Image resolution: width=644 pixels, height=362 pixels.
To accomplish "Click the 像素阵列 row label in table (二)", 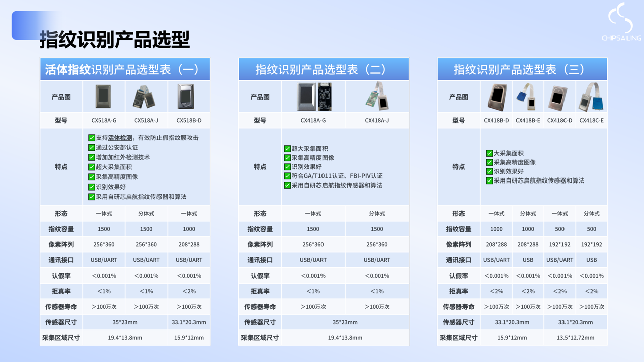I will click(x=260, y=245).
